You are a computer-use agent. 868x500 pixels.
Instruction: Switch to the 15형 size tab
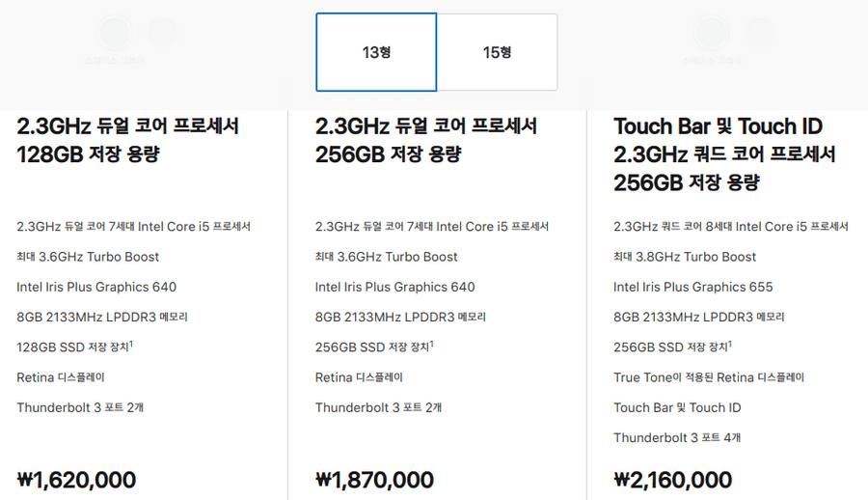point(497,51)
